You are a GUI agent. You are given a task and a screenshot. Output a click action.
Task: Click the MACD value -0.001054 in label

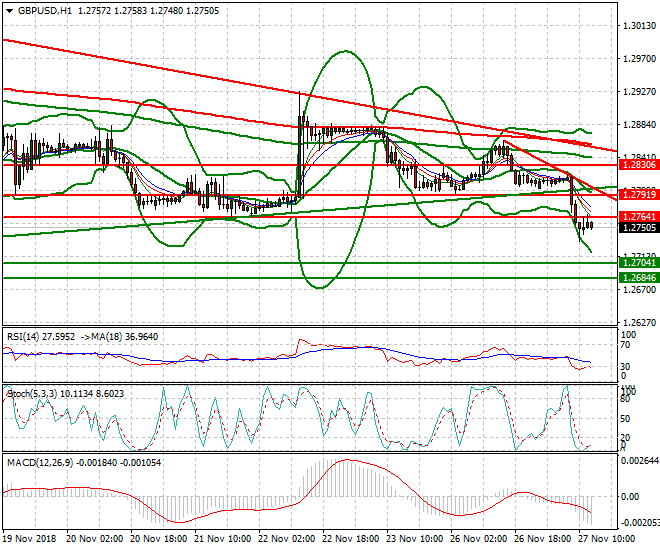pyautogui.click(x=141, y=463)
